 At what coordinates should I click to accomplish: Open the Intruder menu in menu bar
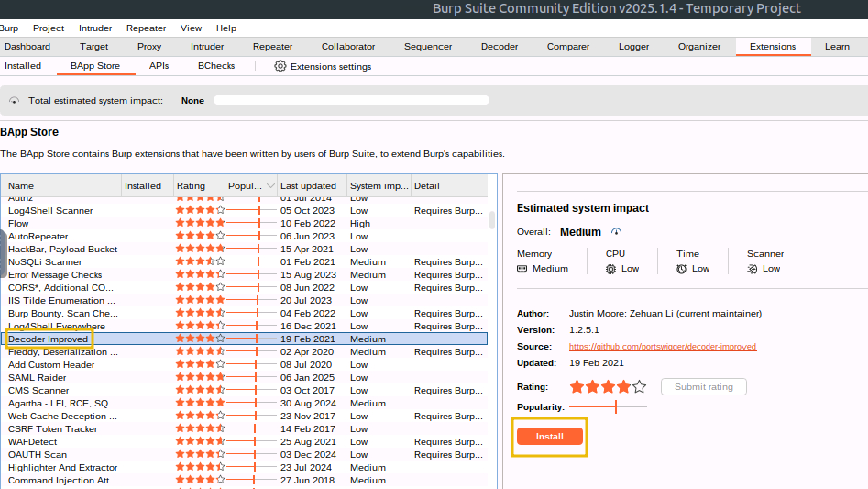pyautogui.click(x=95, y=28)
